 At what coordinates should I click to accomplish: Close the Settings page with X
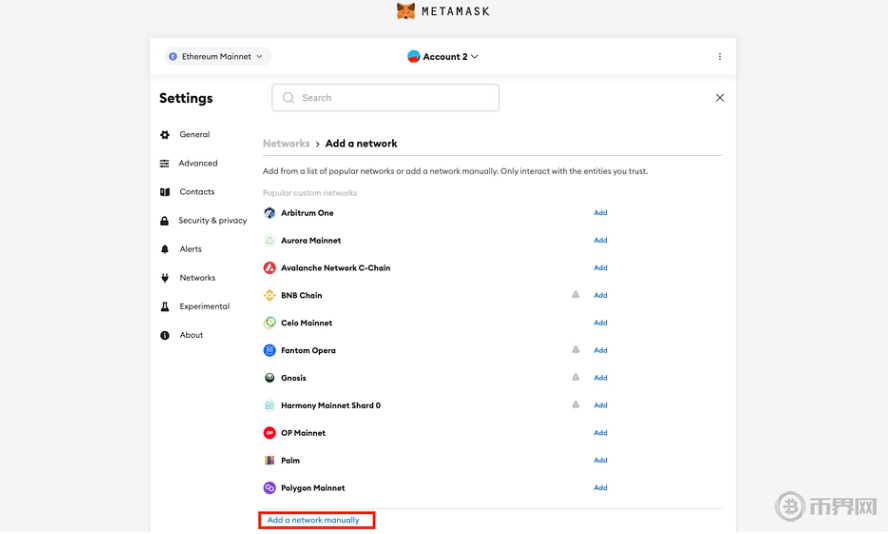point(719,98)
